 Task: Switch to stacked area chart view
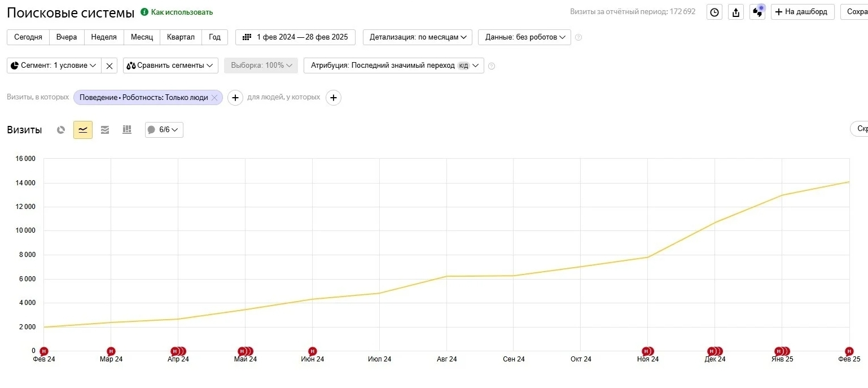coord(105,130)
